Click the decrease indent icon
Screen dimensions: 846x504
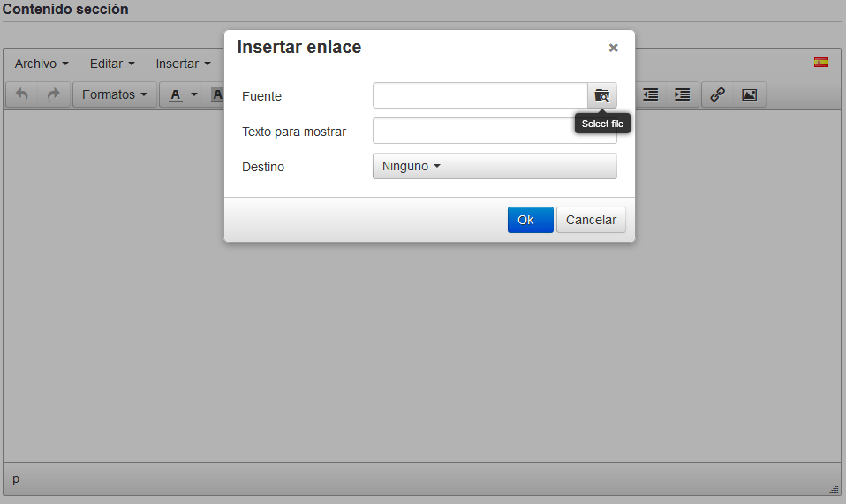[x=651, y=94]
